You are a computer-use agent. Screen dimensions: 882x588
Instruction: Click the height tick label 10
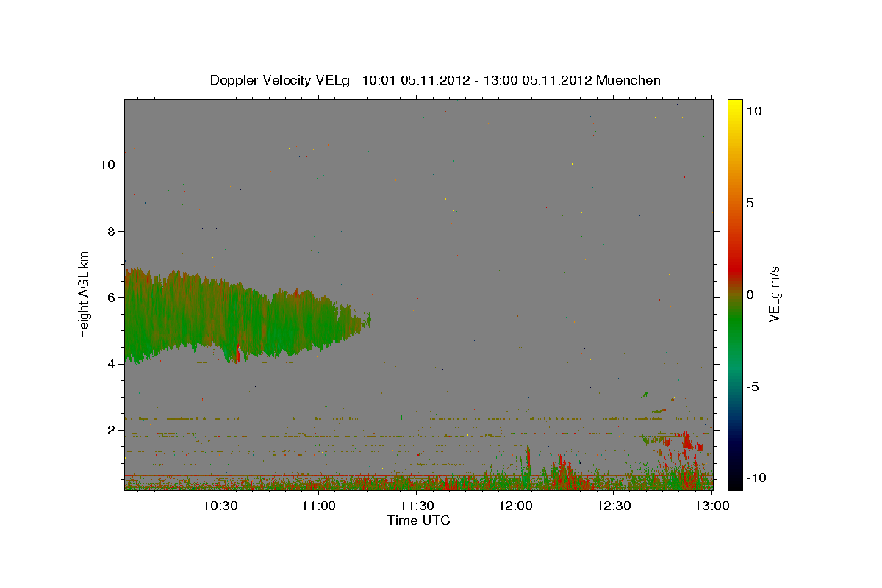pyautogui.click(x=108, y=165)
